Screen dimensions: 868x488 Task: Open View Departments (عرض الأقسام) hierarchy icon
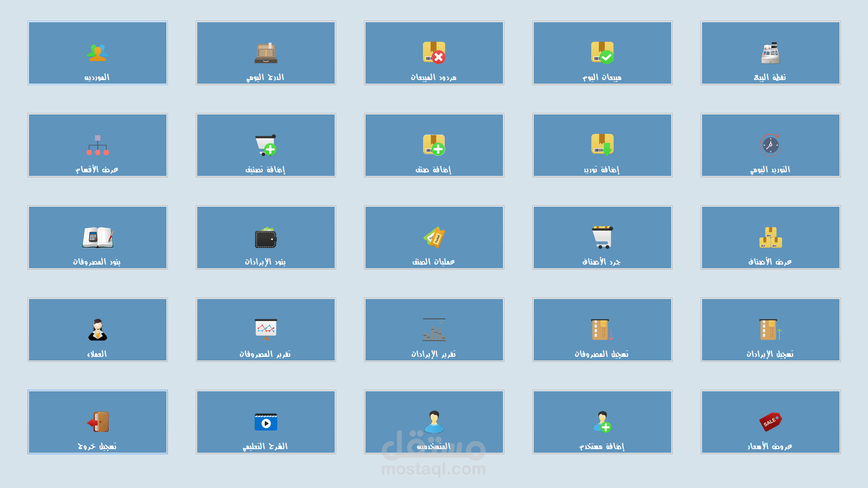tap(98, 145)
